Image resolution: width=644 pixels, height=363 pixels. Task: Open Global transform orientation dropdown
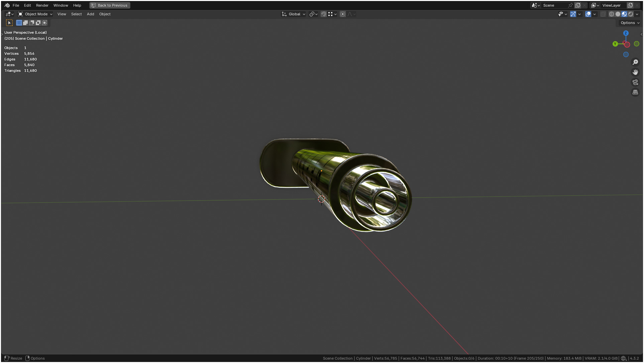[x=294, y=14]
